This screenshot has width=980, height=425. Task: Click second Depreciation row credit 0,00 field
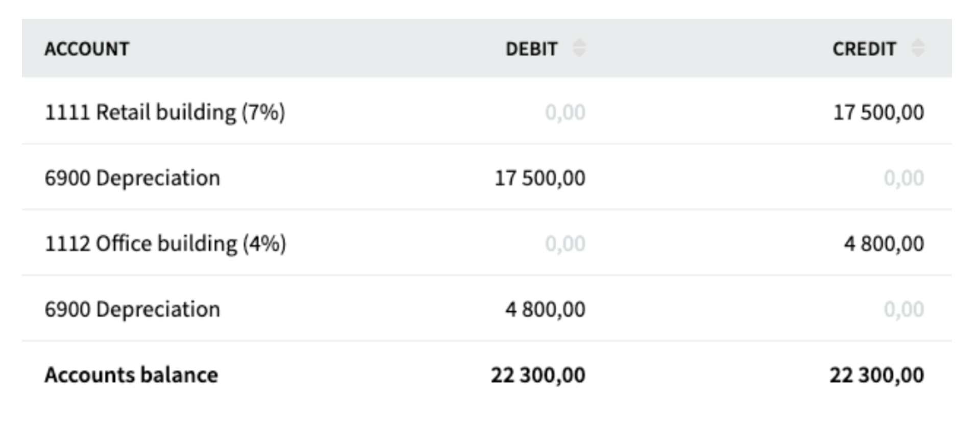904,309
